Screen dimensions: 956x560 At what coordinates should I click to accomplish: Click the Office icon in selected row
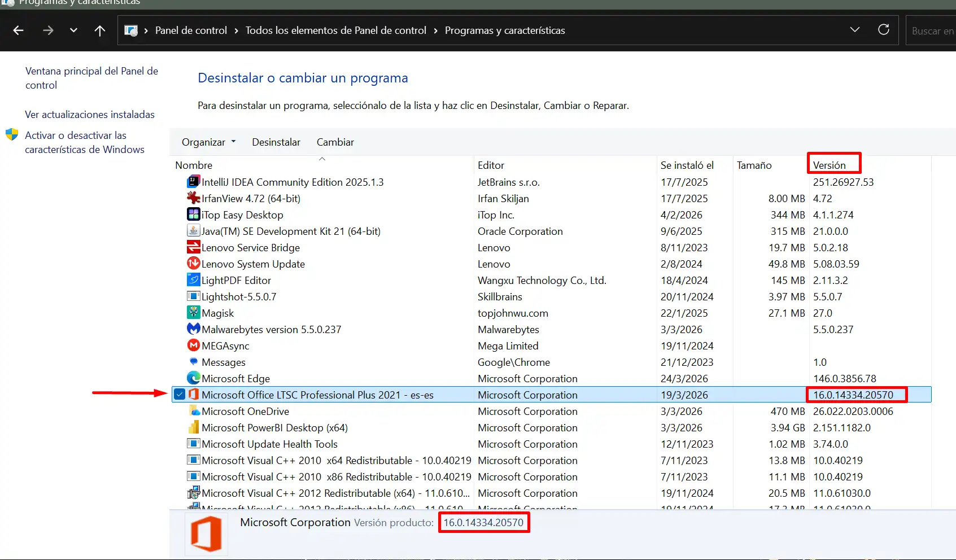pos(194,395)
